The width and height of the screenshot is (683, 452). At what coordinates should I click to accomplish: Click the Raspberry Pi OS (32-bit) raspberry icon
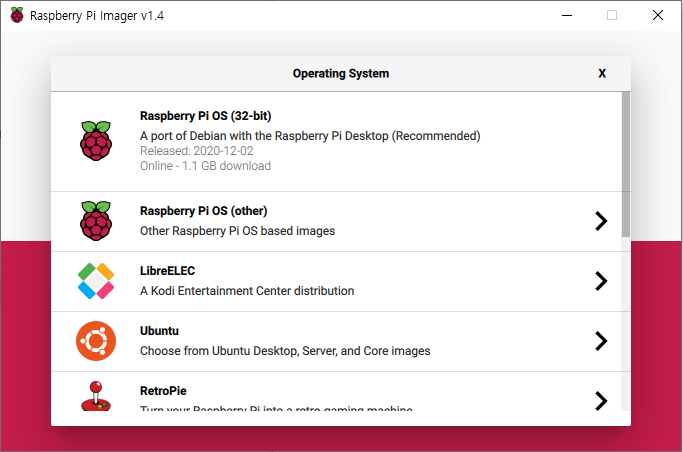(96, 141)
